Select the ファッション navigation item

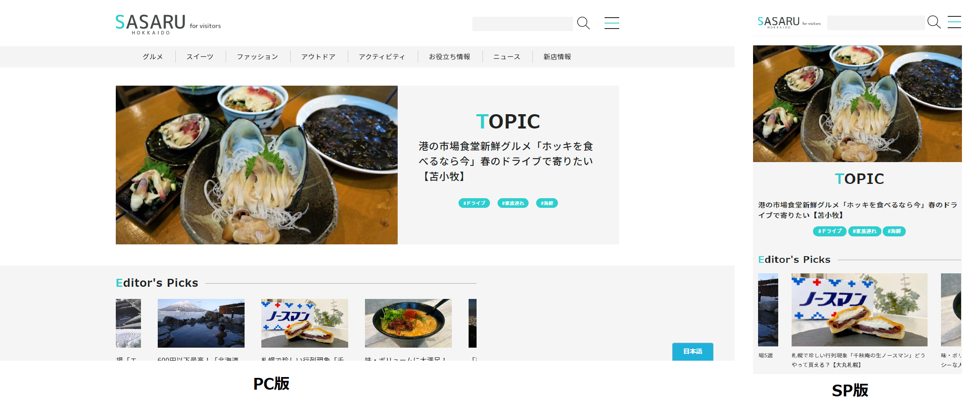258,57
